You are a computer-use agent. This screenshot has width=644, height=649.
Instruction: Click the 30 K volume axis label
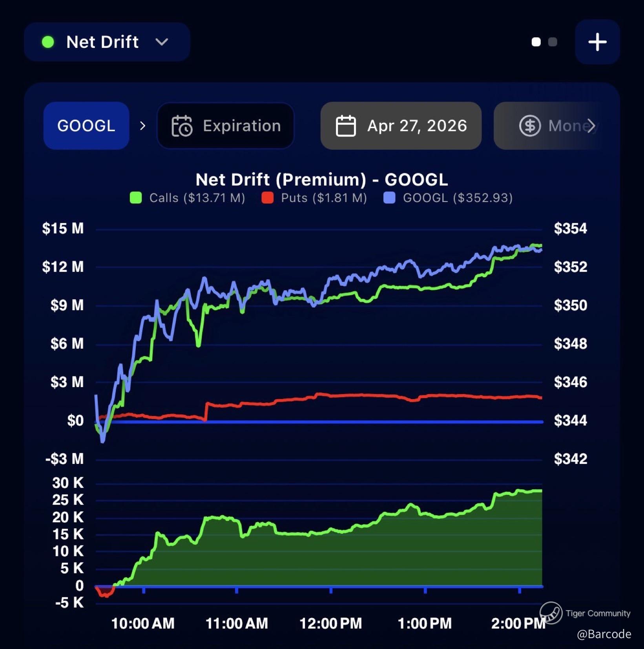click(68, 483)
